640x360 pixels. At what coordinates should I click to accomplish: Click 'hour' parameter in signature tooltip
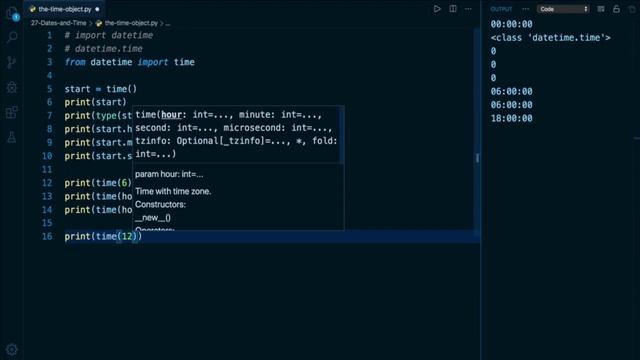point(171,115)
